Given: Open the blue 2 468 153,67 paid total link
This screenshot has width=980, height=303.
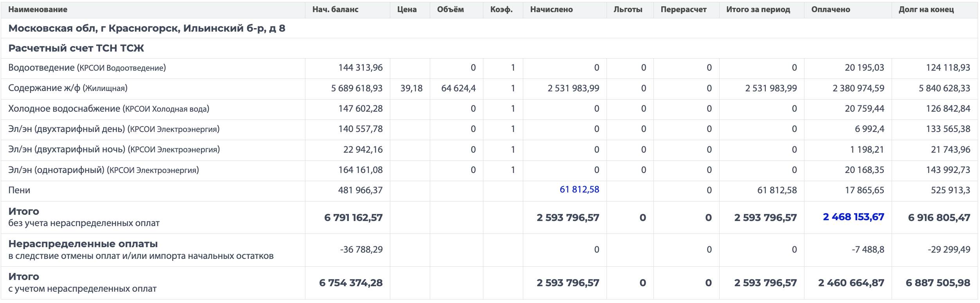Looking at the screenshot, I should pyautogui.click(x=853, y=217).
